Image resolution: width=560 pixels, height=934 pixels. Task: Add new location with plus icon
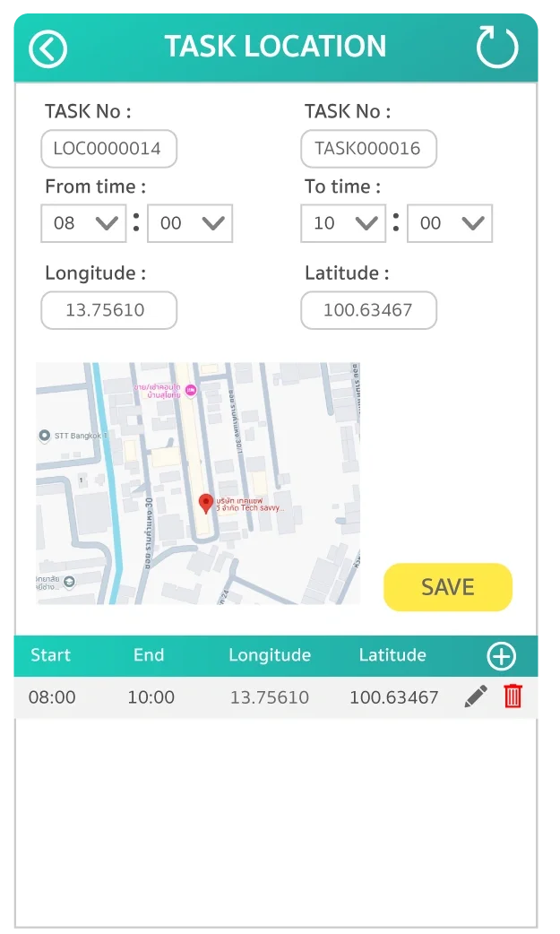point(501,656)
